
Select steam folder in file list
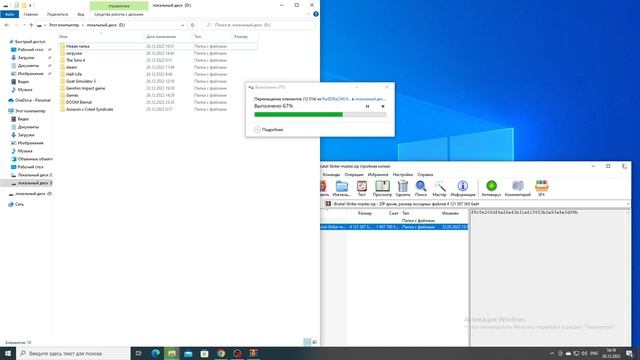tap(71, 67)
